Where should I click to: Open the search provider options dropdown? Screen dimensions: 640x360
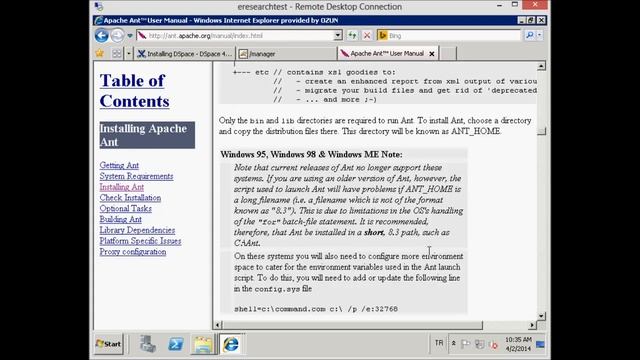pyautogui.click(x=539, y=36)
